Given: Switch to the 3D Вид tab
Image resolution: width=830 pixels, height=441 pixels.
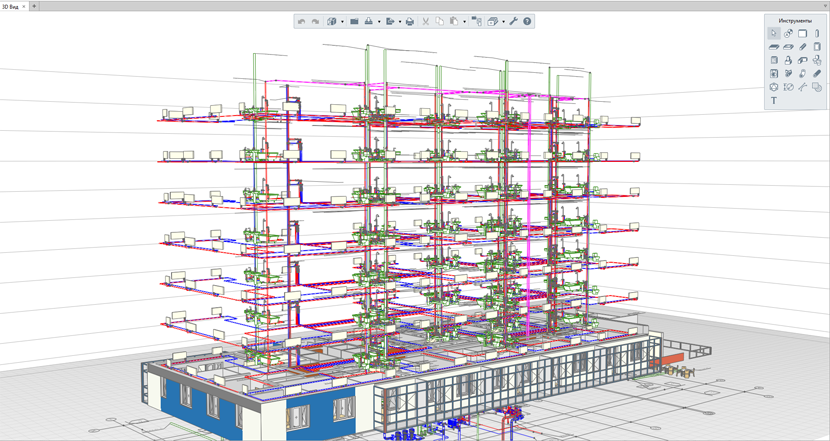Looking at the screenshot, I should coord(11,6).
